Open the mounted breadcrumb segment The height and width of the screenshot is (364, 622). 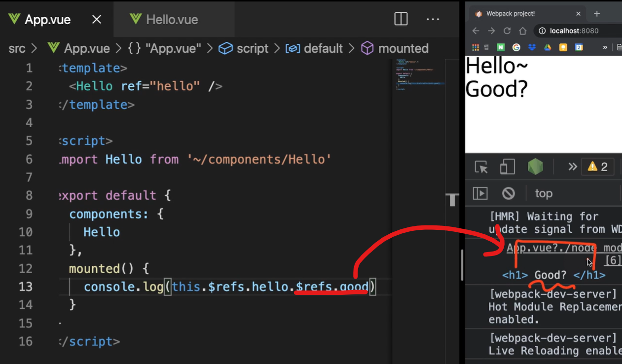(395, 48)
